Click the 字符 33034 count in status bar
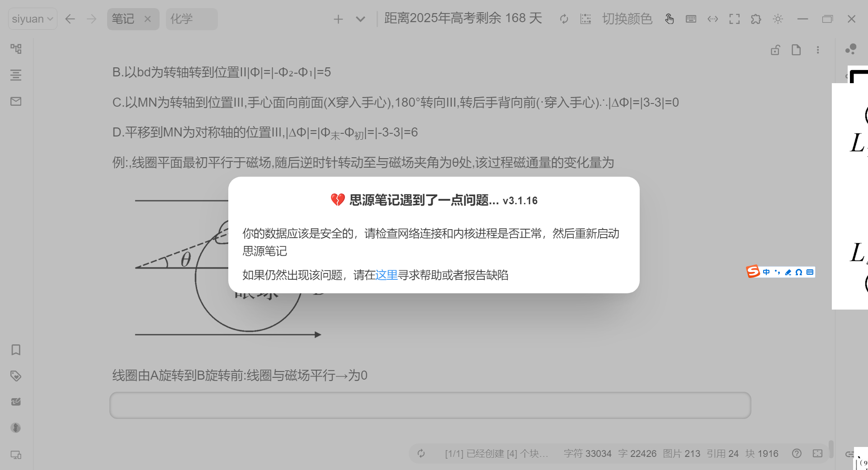 click(587, 453)
